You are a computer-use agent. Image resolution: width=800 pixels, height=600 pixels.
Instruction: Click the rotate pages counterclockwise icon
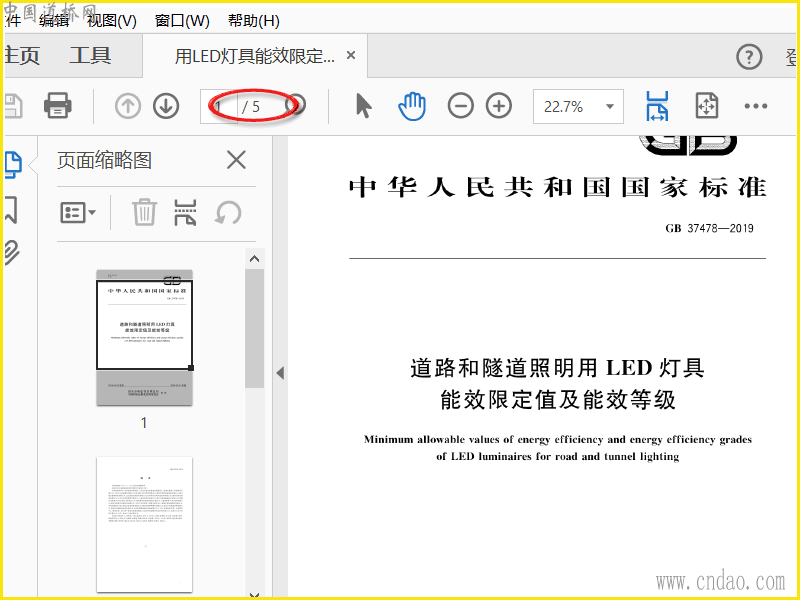[x=228, y=212]
